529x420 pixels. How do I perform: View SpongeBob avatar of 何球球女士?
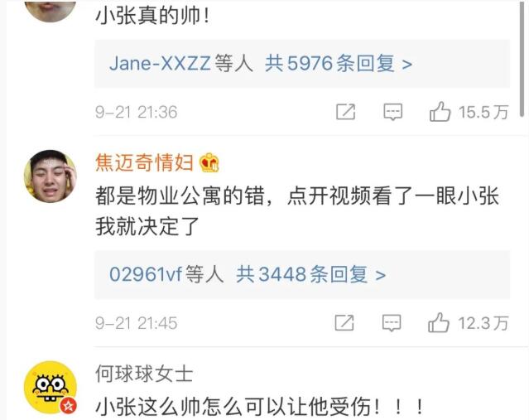(50, 387)
